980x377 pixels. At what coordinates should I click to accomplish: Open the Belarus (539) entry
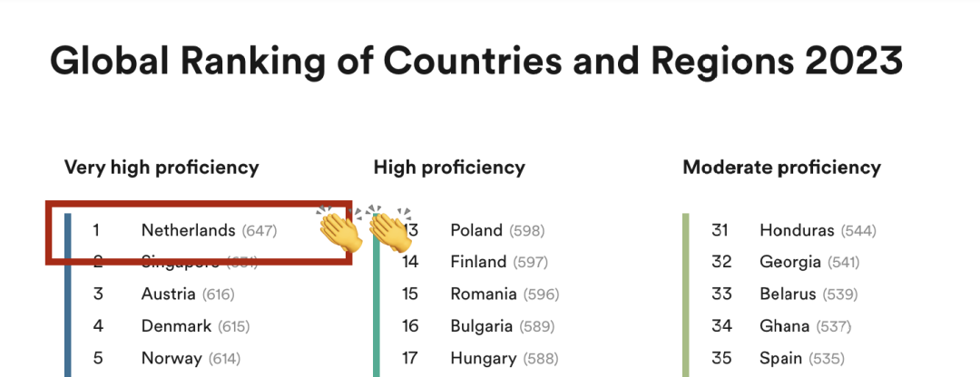(x=808, y=294)
